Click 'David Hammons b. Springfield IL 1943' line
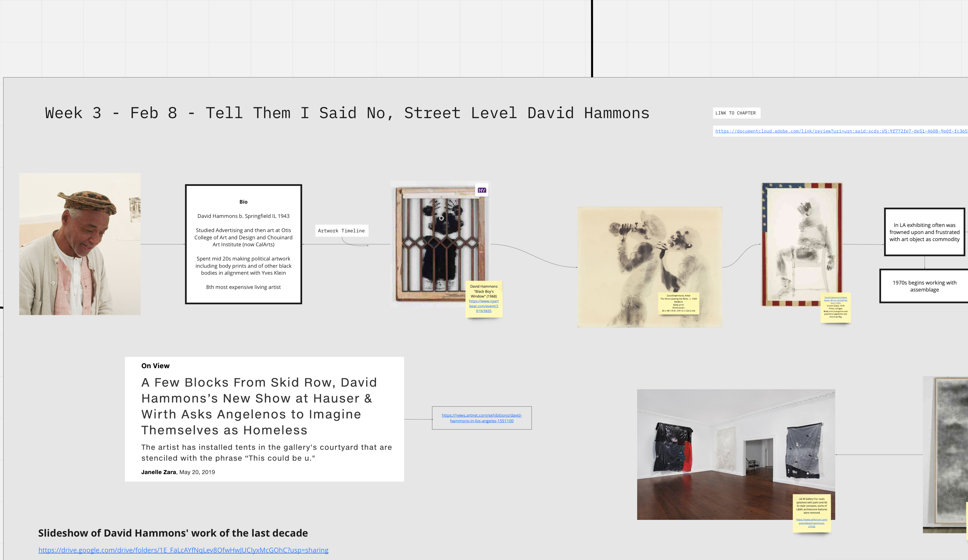 tap(244, 216)
